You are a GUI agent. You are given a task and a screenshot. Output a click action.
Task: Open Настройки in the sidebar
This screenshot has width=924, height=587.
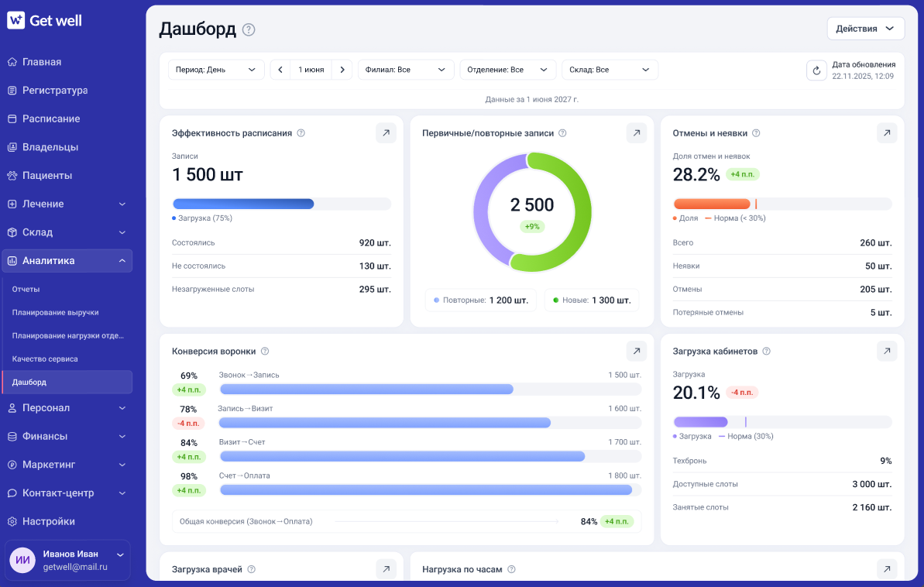(x=67, y=522)
